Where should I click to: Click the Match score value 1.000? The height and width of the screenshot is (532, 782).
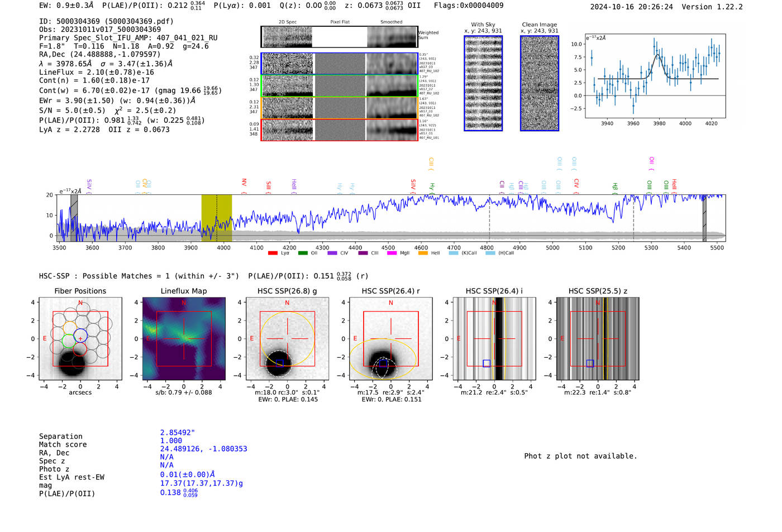pyautogui.click(x=171, y=440)
